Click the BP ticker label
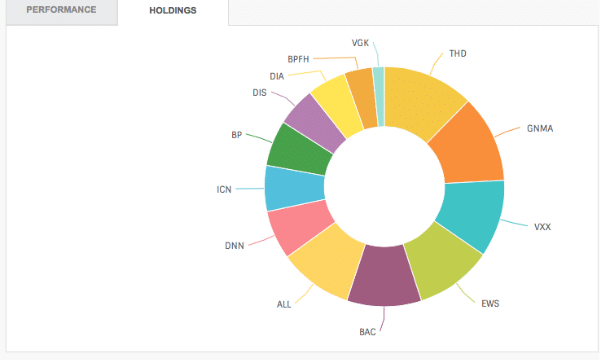The image size is (600, 360). [236, 135]
